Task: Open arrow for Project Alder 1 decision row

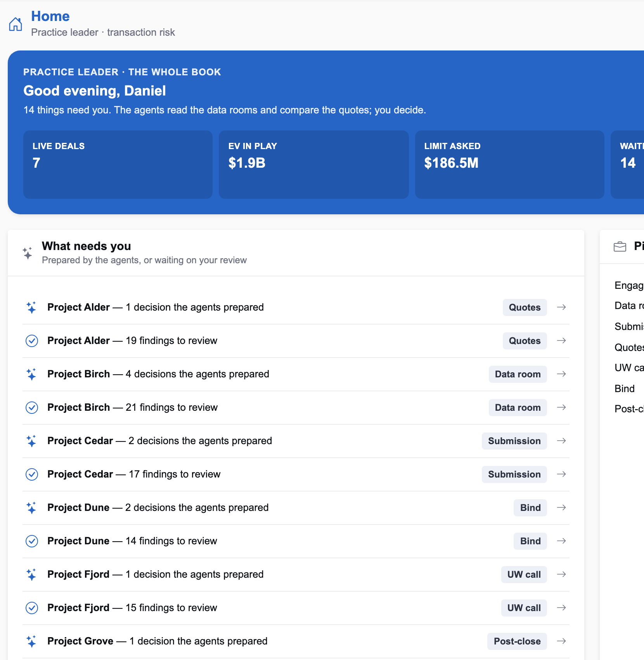Action: click(x=561, y=307)
